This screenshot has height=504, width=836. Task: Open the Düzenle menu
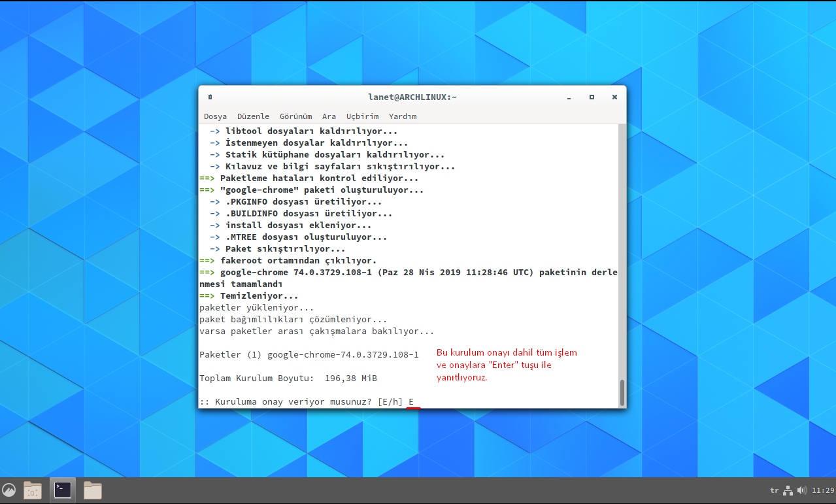254,116
